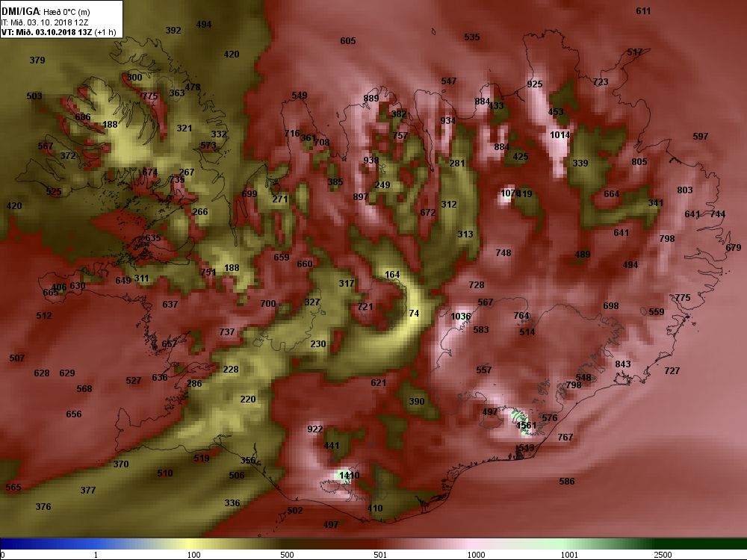The height and width of the screenshot is (560, 747).
Task: Select the '1001' label on the color scale
Action: coord(569,555)
